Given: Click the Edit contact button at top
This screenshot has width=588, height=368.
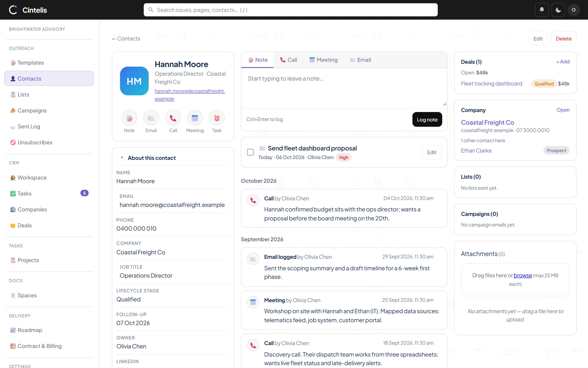Looking at the screenshot, I should pyautogui.click(x=538, y=39).
